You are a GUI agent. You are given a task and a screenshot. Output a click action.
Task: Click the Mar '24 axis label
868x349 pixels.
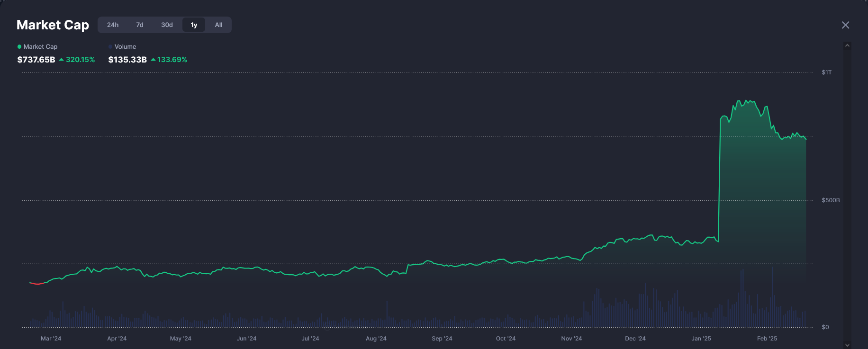click(x=51, y=339)
